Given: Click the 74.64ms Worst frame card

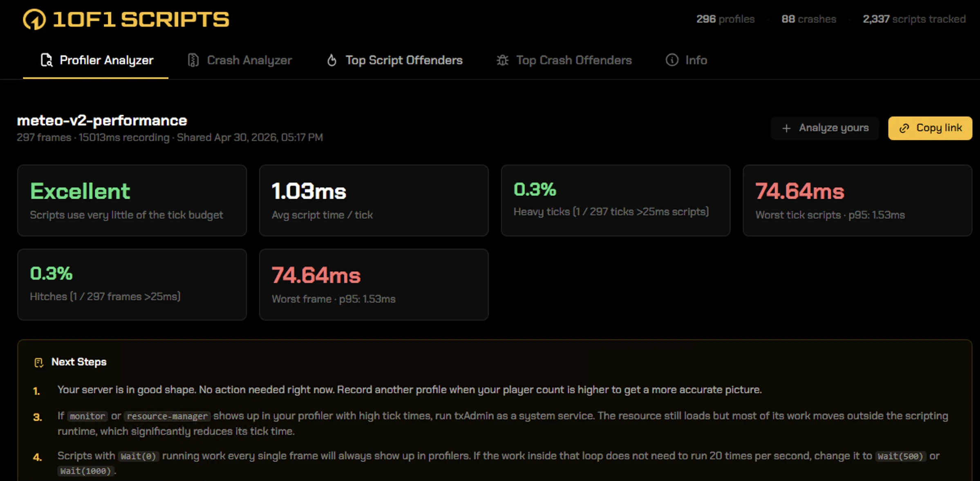Looking at the screenshot, I should (374, 285).
